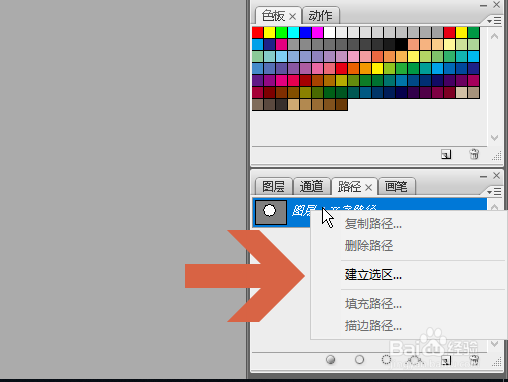The image size is (508, 382).
Task: Choose 建立选区... from context menu
Action: pyautogui.click(x=373, y=275)
